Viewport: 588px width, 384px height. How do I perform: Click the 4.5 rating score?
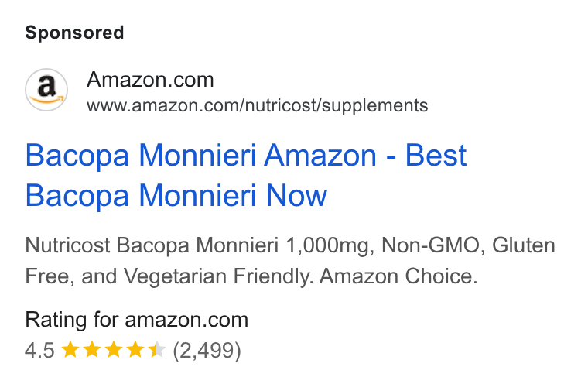(39, 351)
